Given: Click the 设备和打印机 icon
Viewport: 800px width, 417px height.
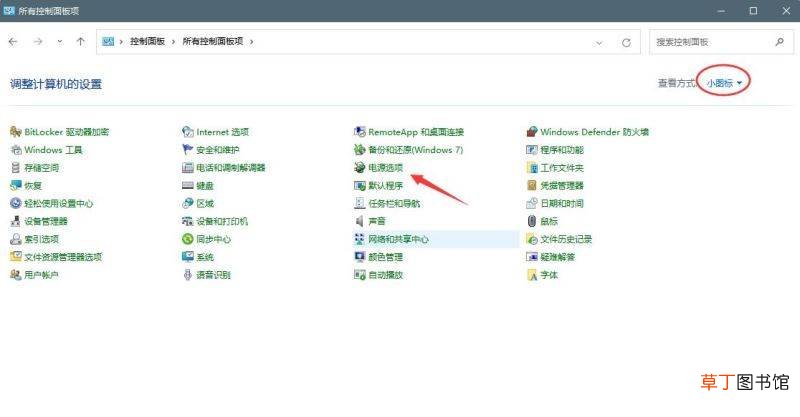Looking at the screenshot, I should 188,221.
